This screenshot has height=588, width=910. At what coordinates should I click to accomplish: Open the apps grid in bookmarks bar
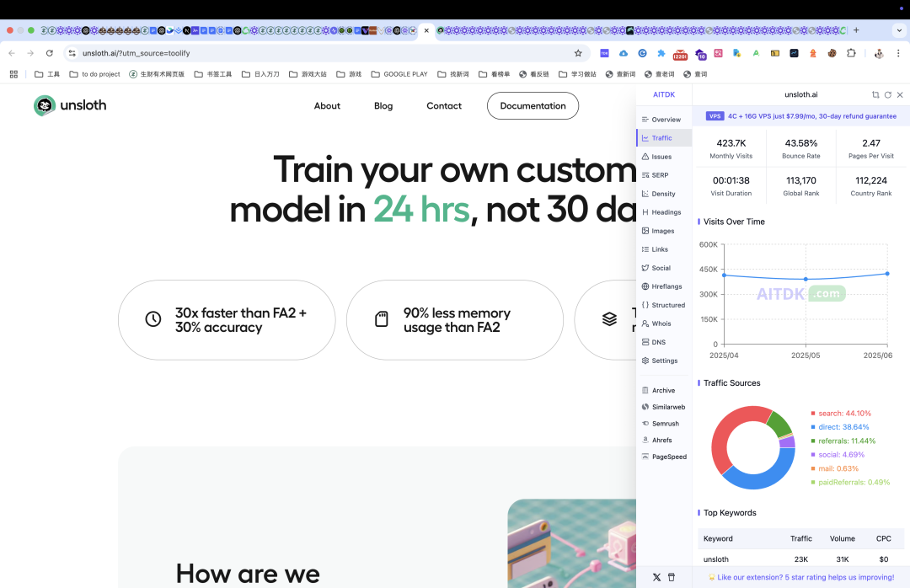point(14,74)
